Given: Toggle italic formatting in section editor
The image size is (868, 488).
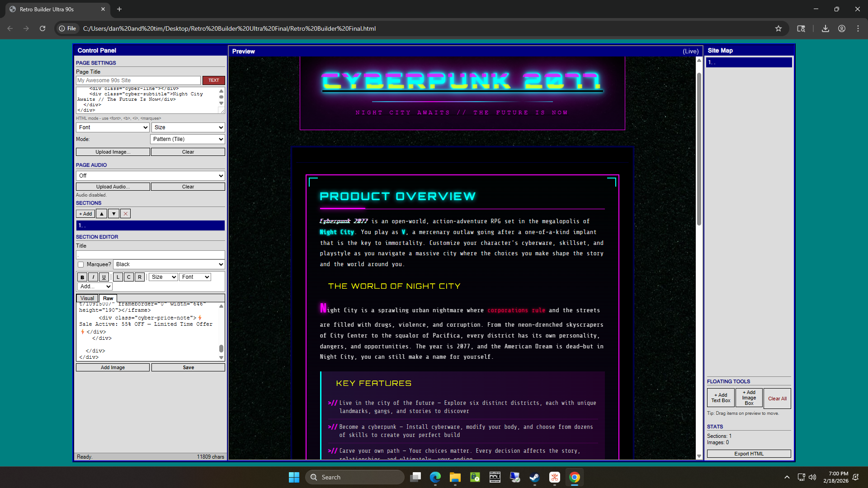Looking at the screenshot, I should tap(93, 277).
